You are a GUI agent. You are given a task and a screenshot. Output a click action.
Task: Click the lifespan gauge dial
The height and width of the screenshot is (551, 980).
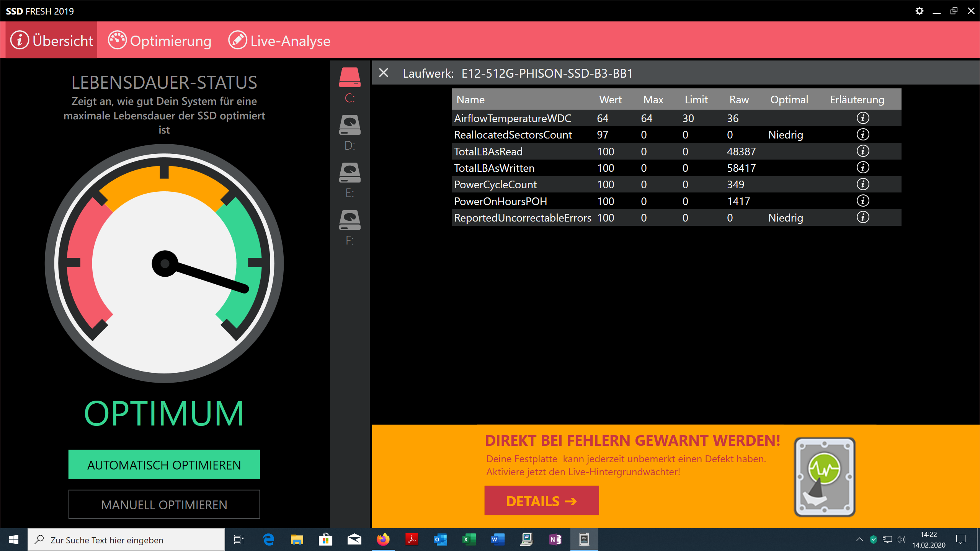coord(164,263)
